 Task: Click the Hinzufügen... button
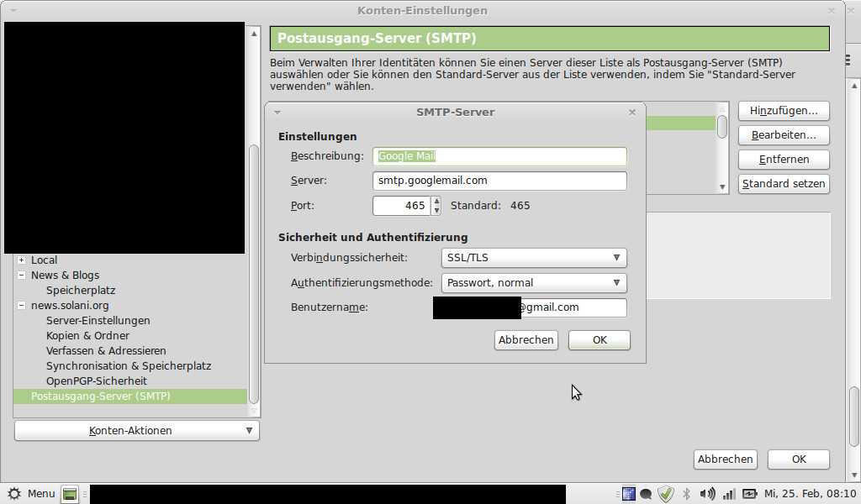point(784,111)
